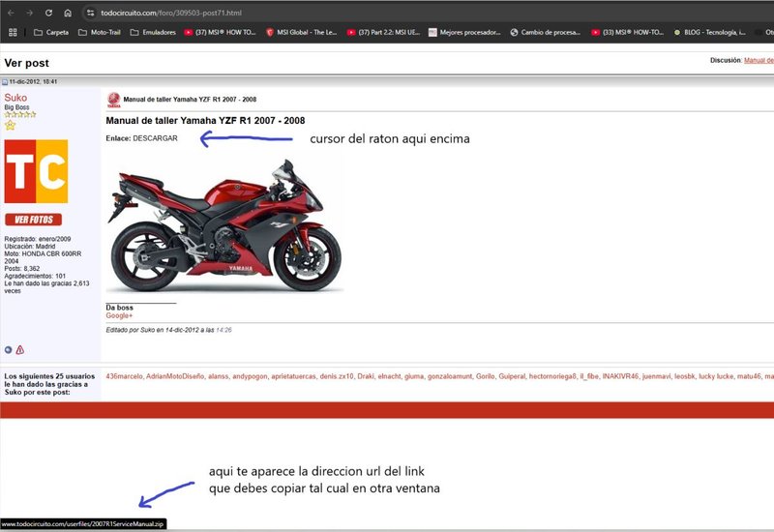Click the 14:26 edit time text
The width and height of the screenshot is (774, 532).
pyautogui.click(x=223, y=330)
